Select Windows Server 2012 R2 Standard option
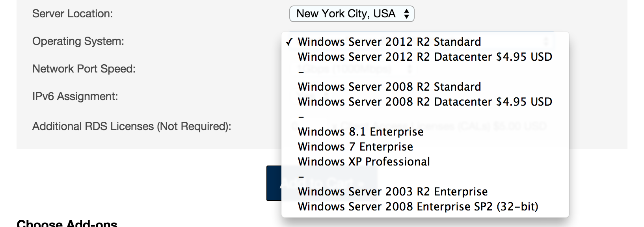Image resolution: width=644 pixels, height=227 pixels. point(389,42)
